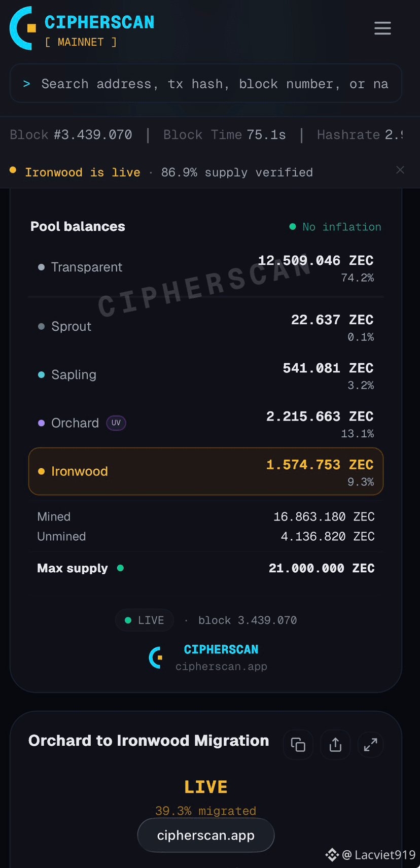Select the highlighted Ironwood pool row
The image size is (420, 868).
(206, 471)
